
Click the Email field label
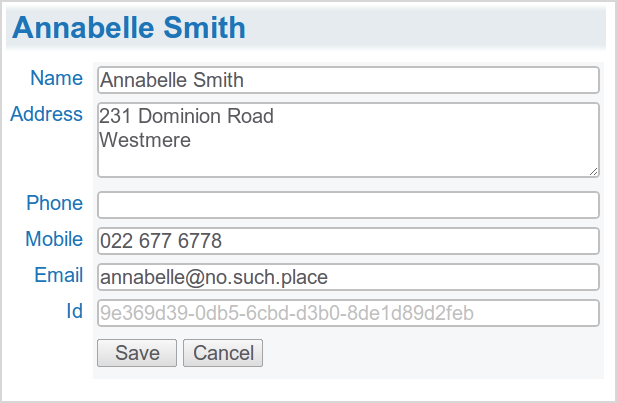(x=59, y=275)
